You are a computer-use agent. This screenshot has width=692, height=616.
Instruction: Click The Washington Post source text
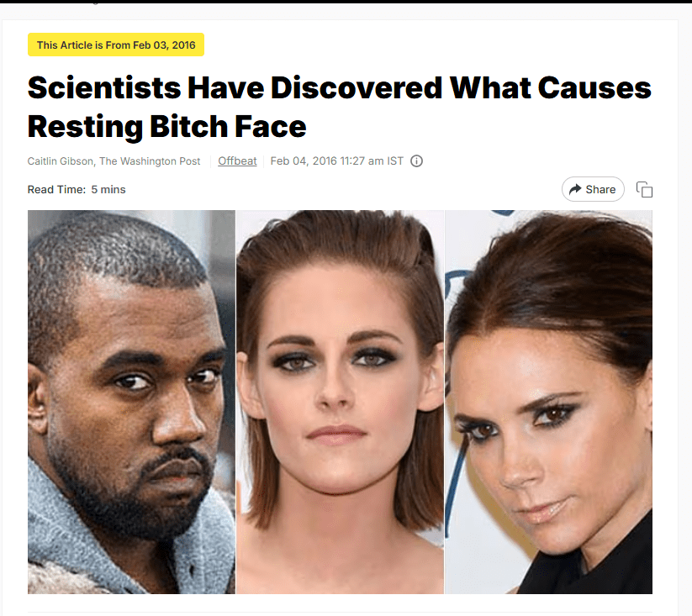pyautogui.click(x=150, y=161)
